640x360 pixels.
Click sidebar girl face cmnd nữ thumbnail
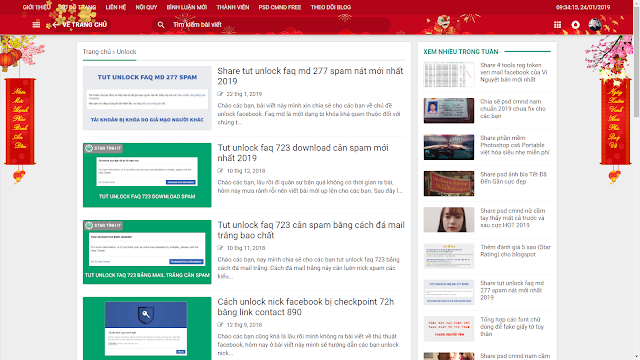pyautogui.click(x=449, y=220)
